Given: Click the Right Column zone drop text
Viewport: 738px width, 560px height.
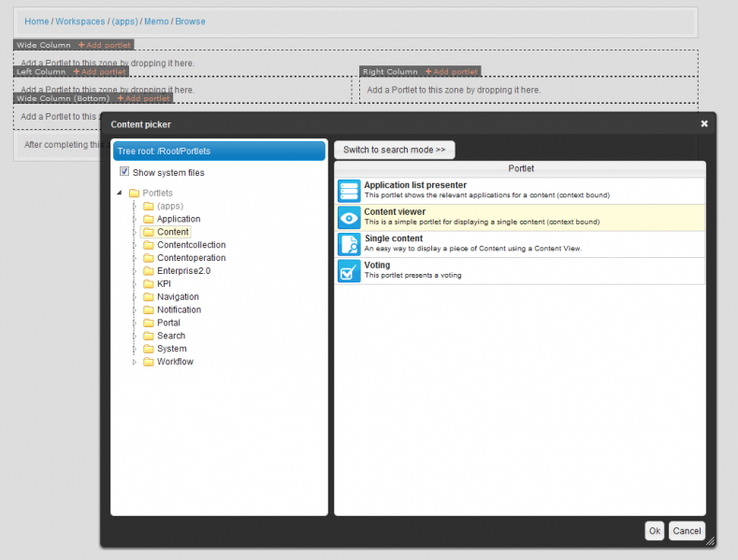Looking at the screenshot, I should (454, 90).
